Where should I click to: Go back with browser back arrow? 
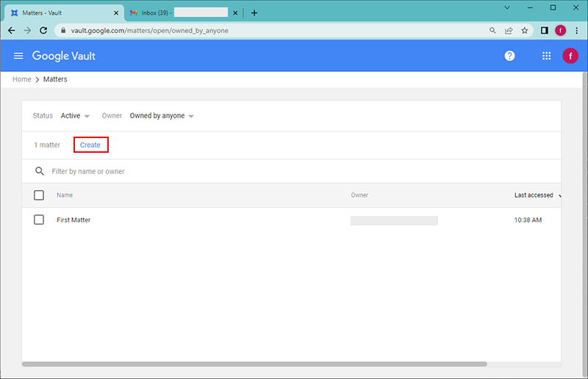(12, 30)
